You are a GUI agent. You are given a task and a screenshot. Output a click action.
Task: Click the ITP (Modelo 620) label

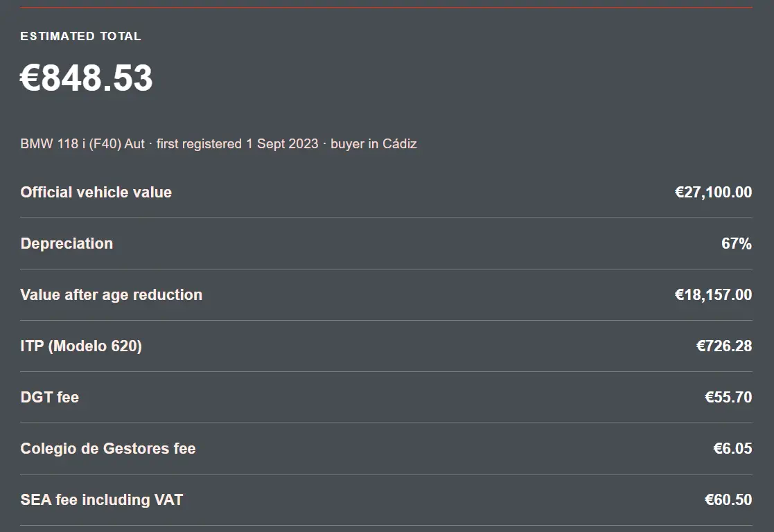pyautogui.click(x=81, y=346)
